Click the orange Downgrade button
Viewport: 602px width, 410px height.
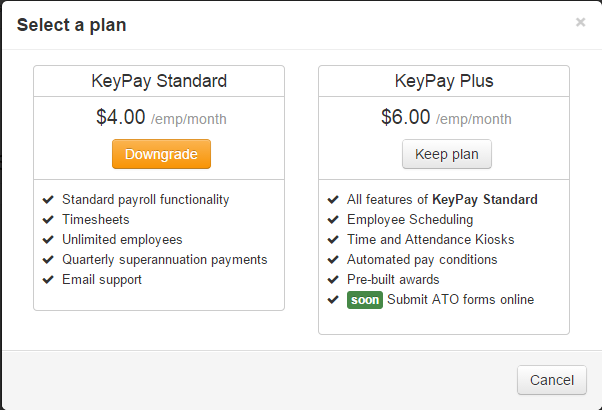161,155
